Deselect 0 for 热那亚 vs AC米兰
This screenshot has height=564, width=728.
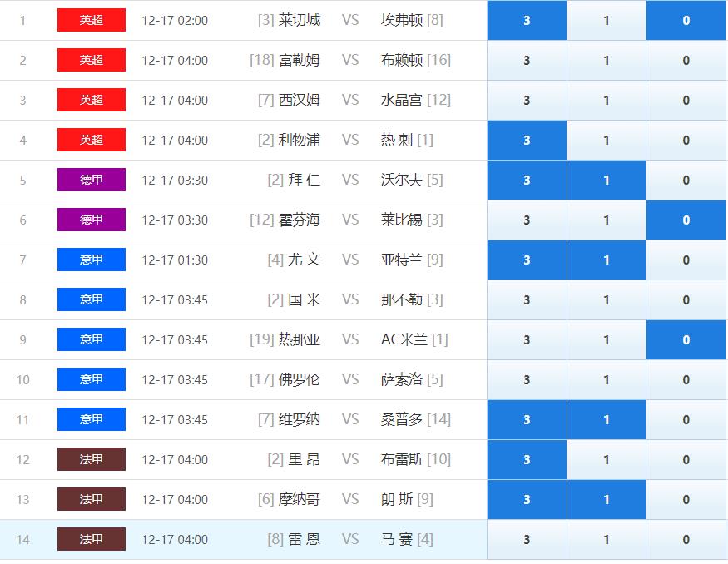point(686,339)
